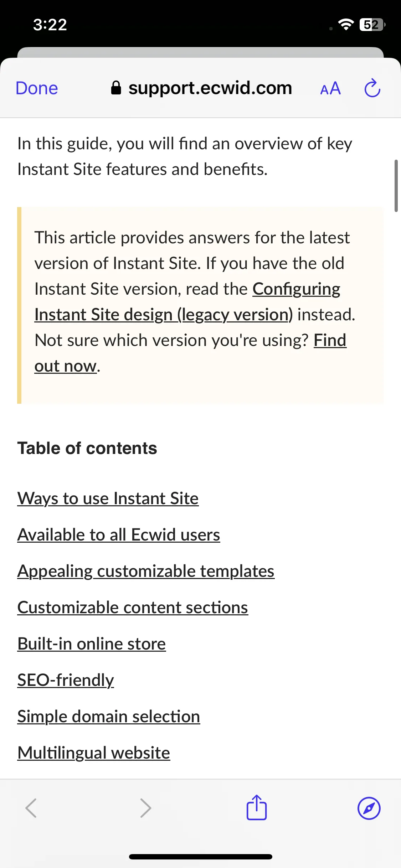Open Customizable content sections link
This screenshot has width=401, height=868.
pos(133,607)
